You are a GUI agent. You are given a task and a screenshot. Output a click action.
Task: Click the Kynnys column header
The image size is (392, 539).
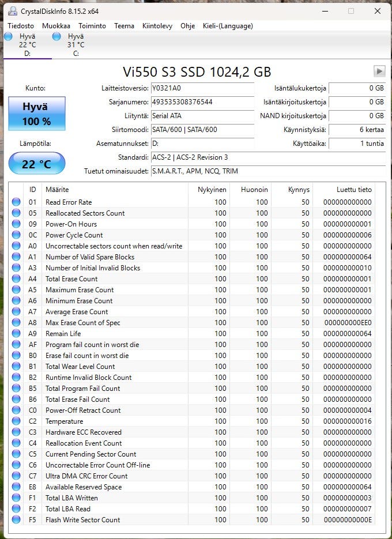(x=292, y=190)
